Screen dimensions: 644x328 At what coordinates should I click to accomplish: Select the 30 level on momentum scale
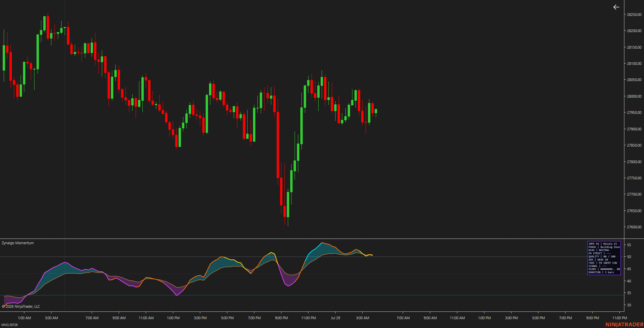[x=629, y=305]
